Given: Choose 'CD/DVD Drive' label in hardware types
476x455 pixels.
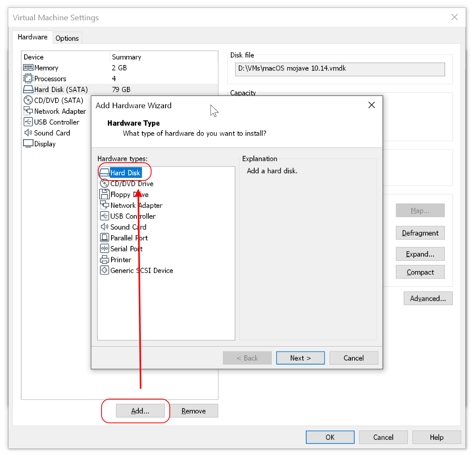Looking at the screenshot, I should point(132,184).
